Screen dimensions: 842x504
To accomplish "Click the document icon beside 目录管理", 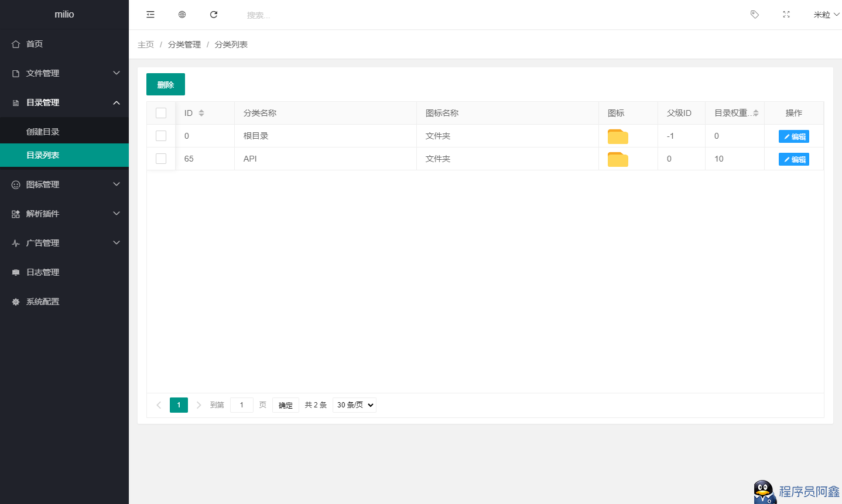I will click(x=16, y=102).
